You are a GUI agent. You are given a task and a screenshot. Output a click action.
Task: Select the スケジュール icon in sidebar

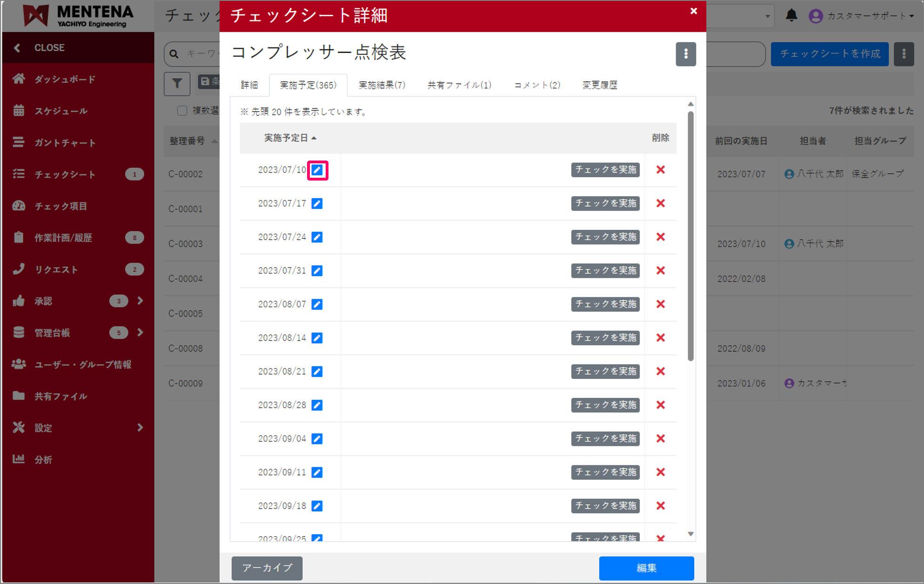point(19,111)
